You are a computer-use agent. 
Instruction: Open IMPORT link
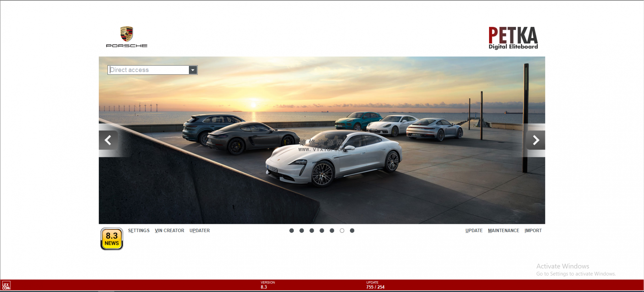pyautogui.click(x=533, y=230)
